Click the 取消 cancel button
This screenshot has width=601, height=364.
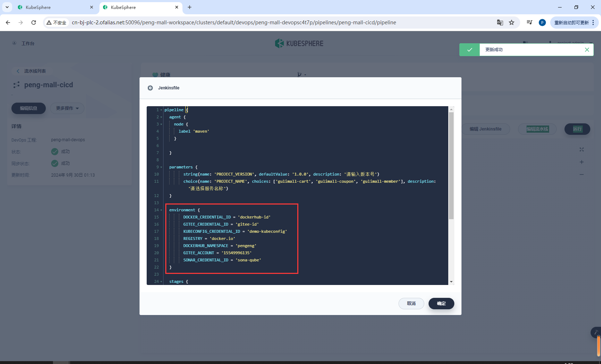coord(411,304)
